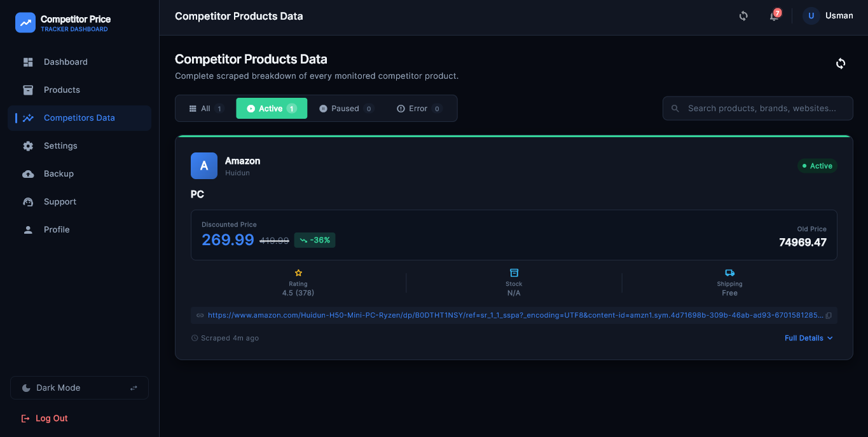Click the Backup cloud upload icon
Viewport: 868px width, 437px height.
[x=28, y=173]
